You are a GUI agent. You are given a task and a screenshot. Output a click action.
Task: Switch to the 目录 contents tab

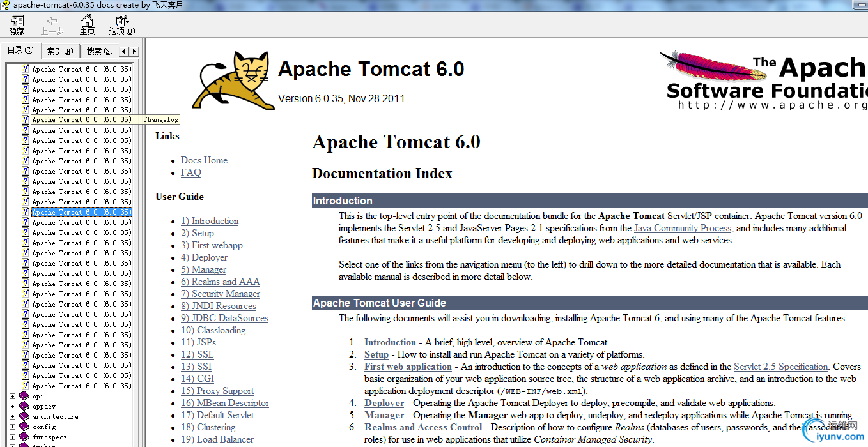[21, 50]
